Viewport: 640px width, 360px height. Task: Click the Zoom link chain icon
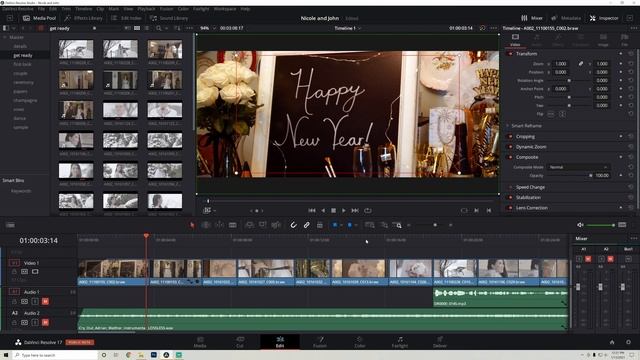point(580,64)
